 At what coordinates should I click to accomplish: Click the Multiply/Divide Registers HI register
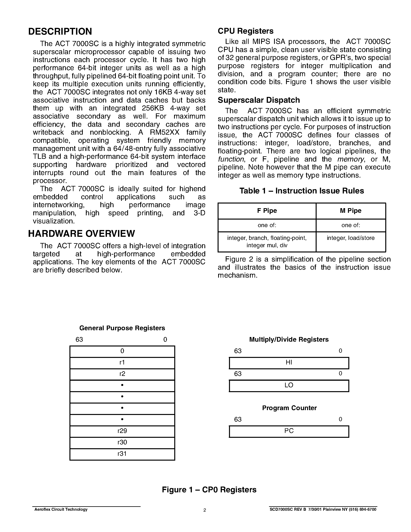tap(298, 363)
